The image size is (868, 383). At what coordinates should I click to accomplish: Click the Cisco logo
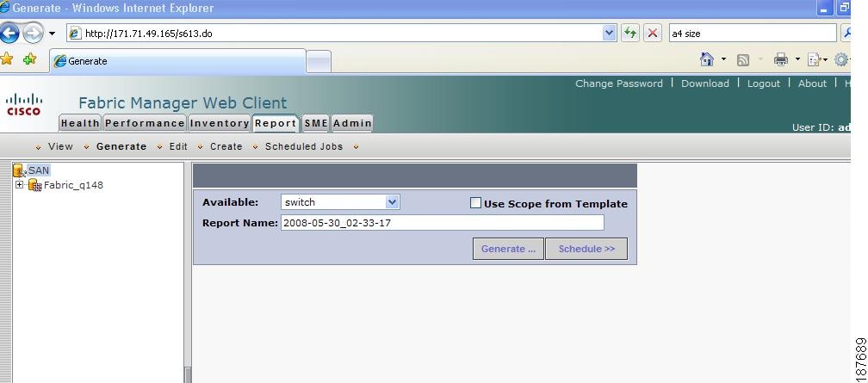(x=24, y=104)
